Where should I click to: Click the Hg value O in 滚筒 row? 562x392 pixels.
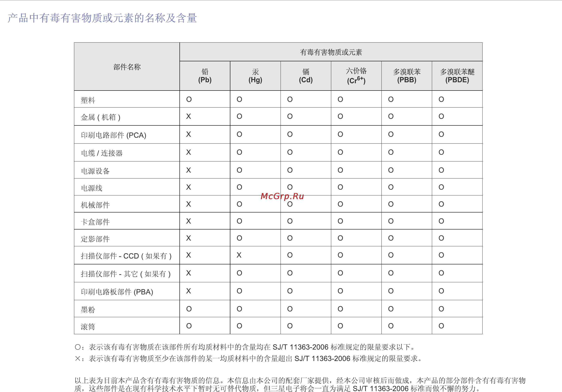click(x=239, y=326)
